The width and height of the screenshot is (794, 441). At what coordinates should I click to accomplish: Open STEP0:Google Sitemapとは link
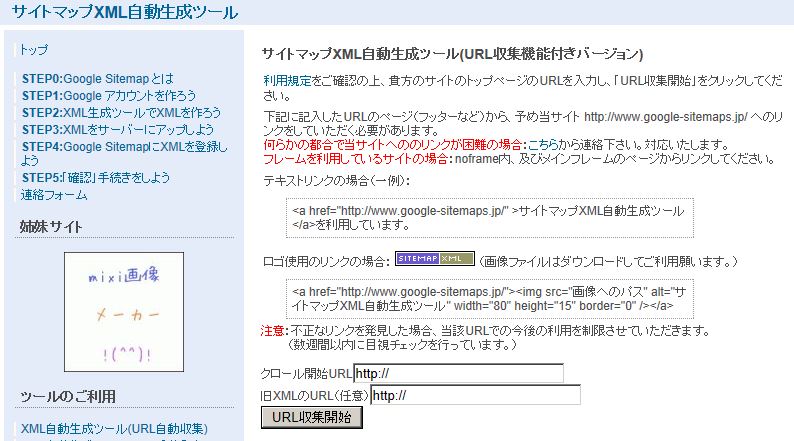(x=97, y=78)
